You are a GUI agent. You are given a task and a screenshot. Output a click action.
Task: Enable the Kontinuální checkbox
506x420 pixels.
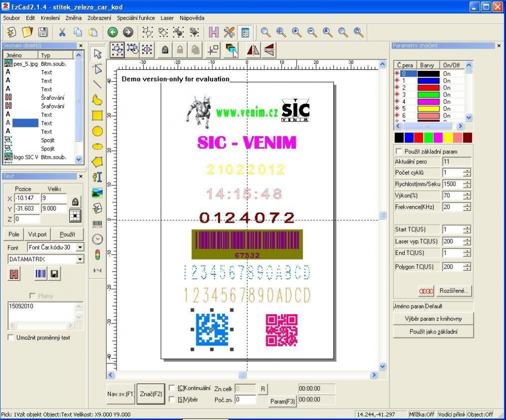pyautogui.click(x=172, y=388)
